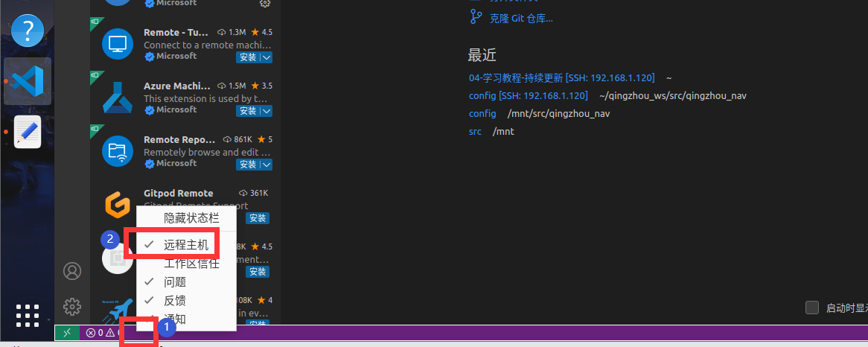Screen dimensions: 868x347
Task: Install the Gitpod Remote extension
Action: [x=258, y=218]
